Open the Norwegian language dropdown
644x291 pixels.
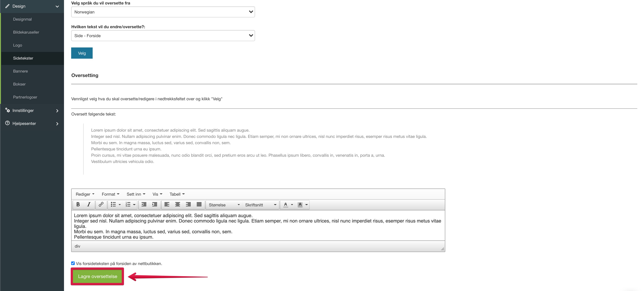click(x=163, y=12)
